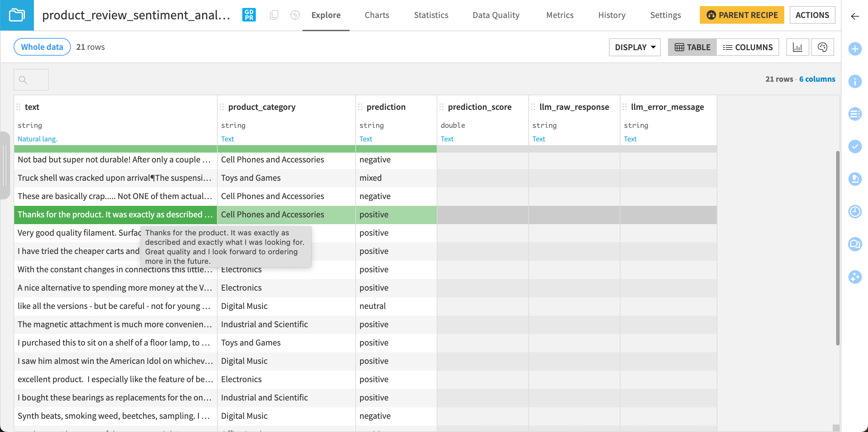The height and width of the screenshot is (432, 868).
Task: Click the dataset title product_review_sentiment_anal…
Action: [136, 15]
